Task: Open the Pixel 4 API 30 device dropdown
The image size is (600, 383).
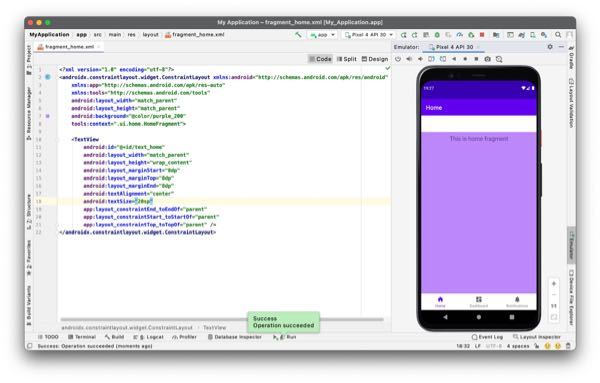Action: 369,35
